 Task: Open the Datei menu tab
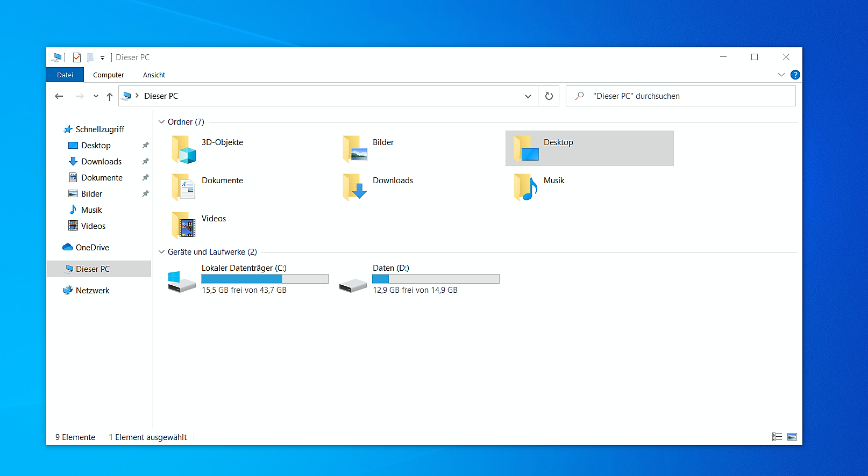(x=65, y=75)
